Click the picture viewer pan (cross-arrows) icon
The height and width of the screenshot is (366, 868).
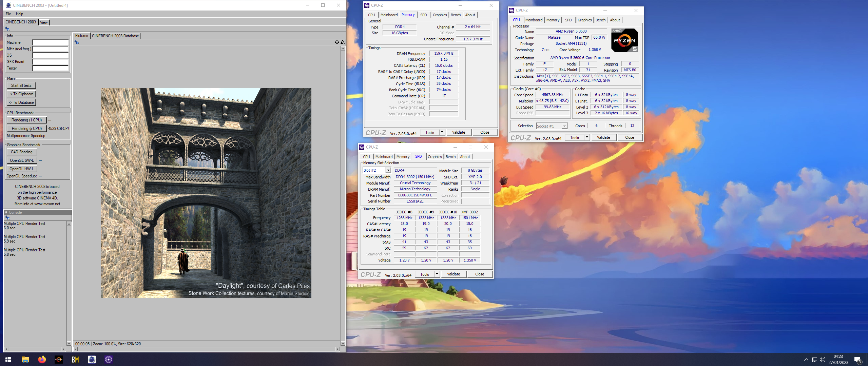tap(337, 42)
